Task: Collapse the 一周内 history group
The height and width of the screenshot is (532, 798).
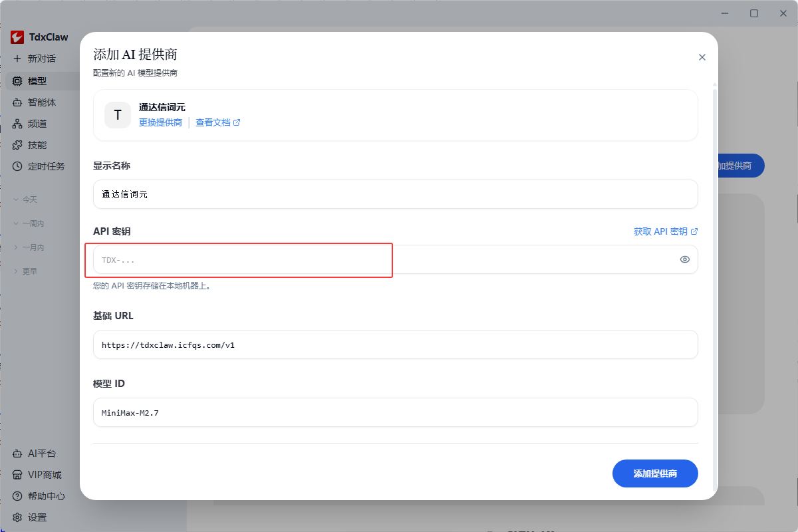Action: coord(29,223)
